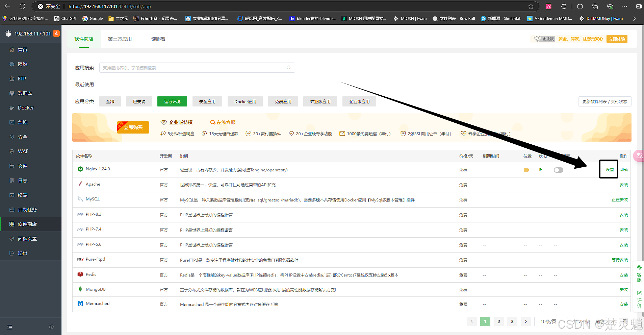The image size is (644, 335).
Task: Open the browser three-dot menu
Action: tap(625, 6)
